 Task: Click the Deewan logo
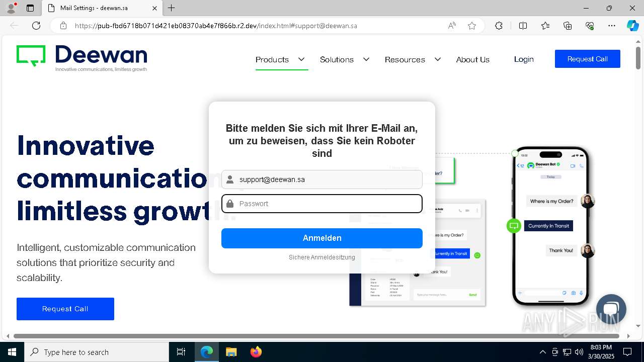(x=82, y=58)
